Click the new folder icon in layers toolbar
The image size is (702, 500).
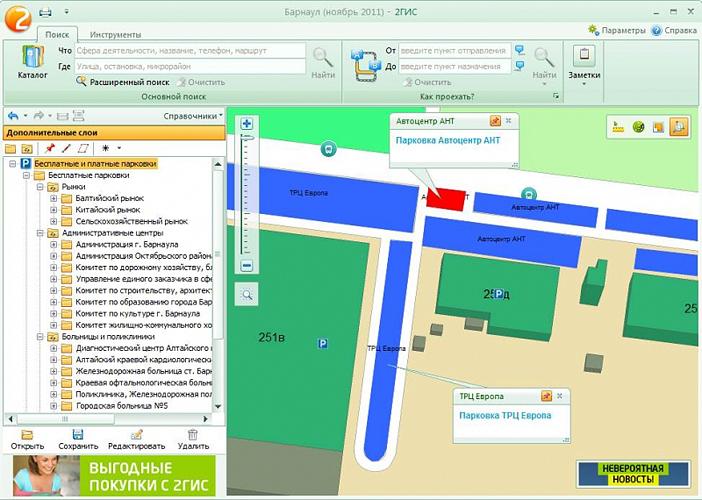click(10, 148)
